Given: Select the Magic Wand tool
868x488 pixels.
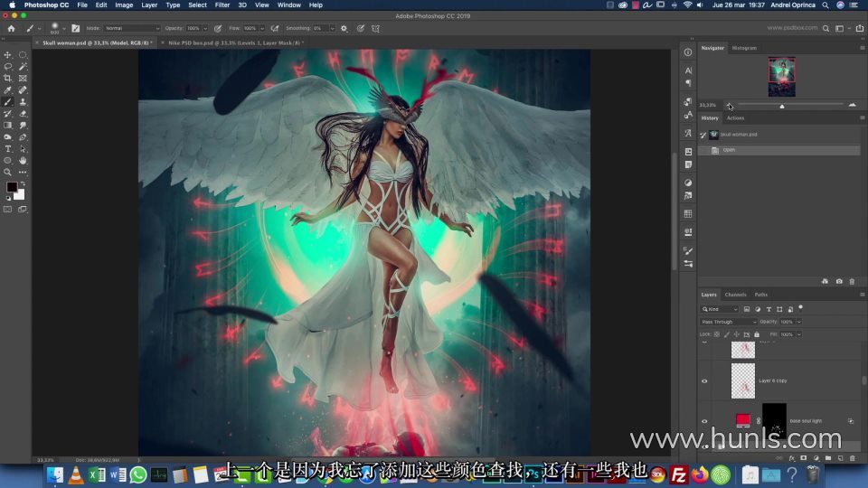Looking at the screenshot, I should (x=23, y=66).
